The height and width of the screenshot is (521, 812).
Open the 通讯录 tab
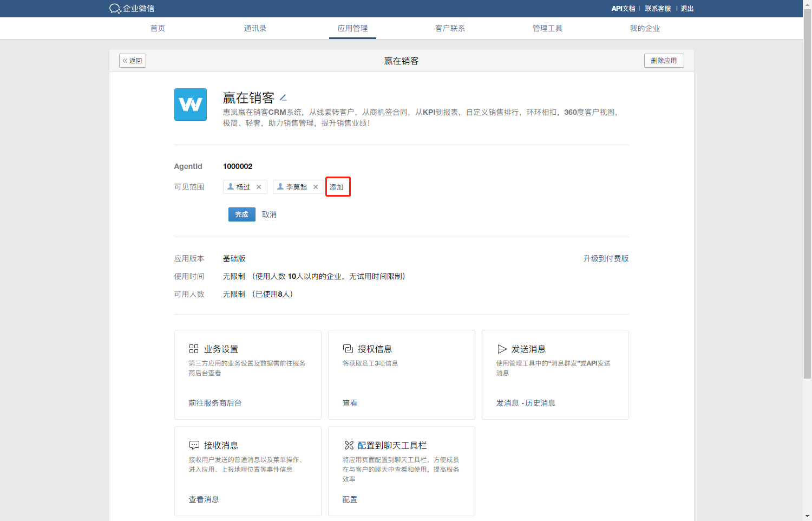pos(255,28)
